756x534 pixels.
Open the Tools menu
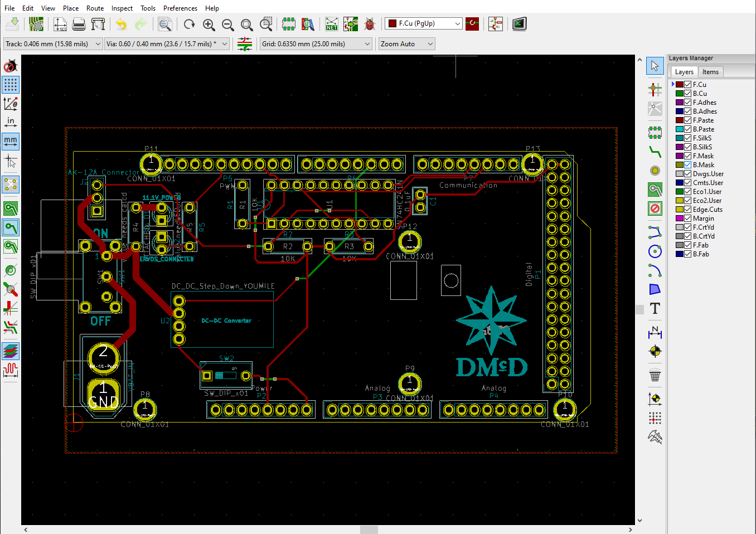coord(148,8)
